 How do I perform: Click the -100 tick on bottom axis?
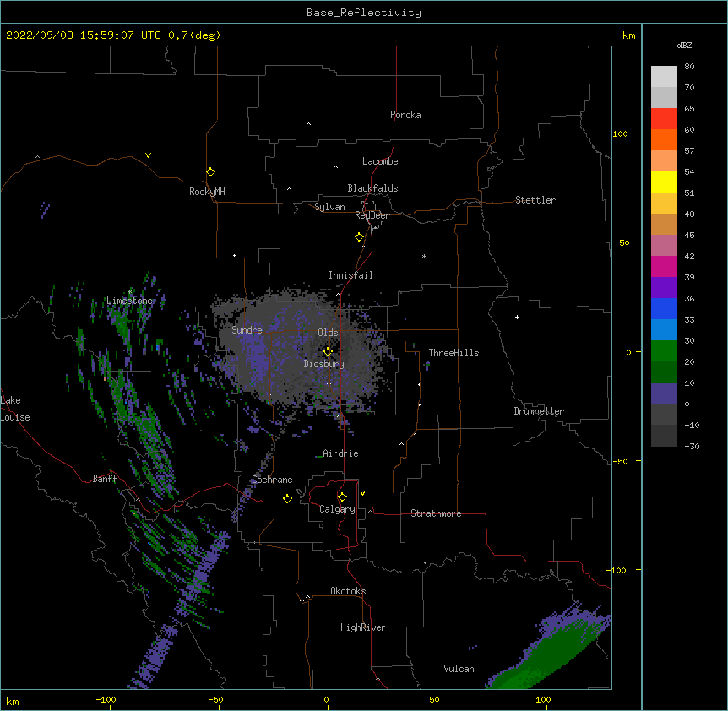tap(106, 699)
